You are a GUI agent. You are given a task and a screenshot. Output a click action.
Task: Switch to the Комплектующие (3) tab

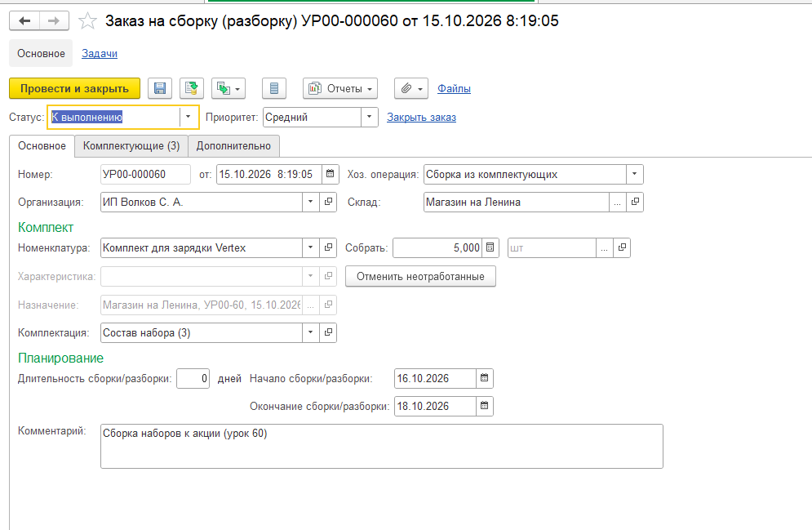[x=131, y=146]
